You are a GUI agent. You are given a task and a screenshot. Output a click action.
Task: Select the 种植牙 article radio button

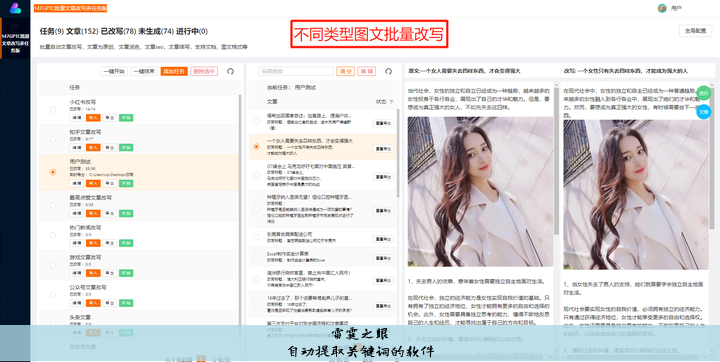pos(256,209)
